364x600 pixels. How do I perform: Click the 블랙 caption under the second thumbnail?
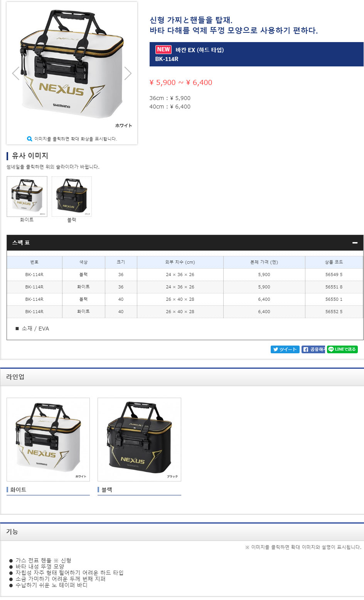point(72,220)
